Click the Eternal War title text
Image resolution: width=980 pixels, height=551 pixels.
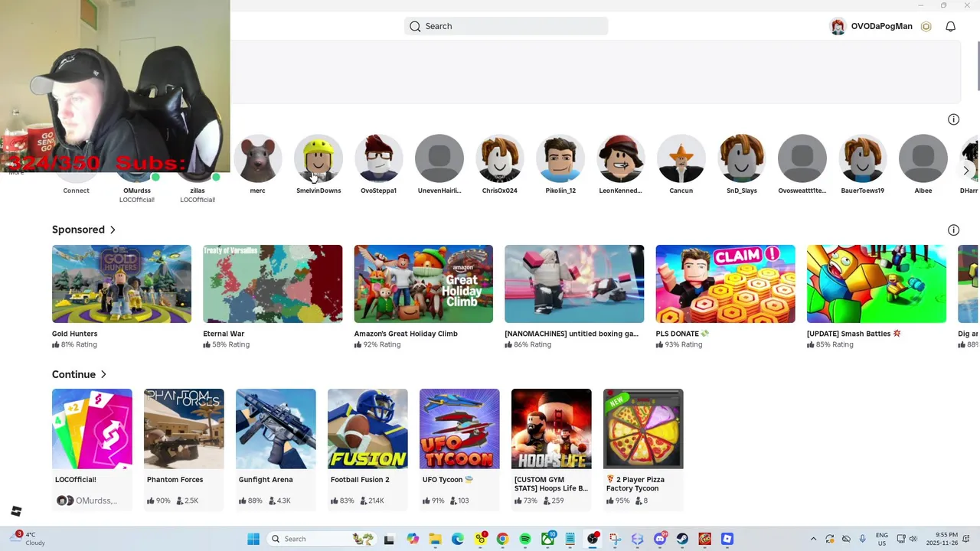click(224, 334)
